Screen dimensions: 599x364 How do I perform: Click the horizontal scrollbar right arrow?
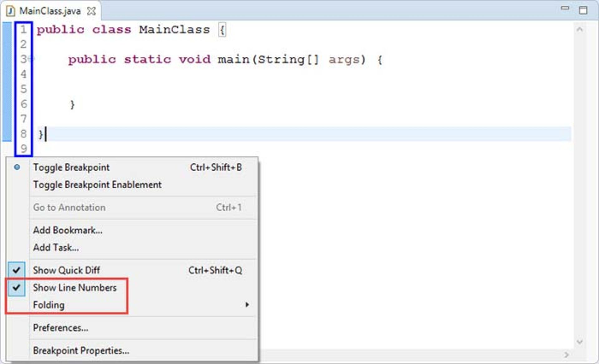click(566, 355)
